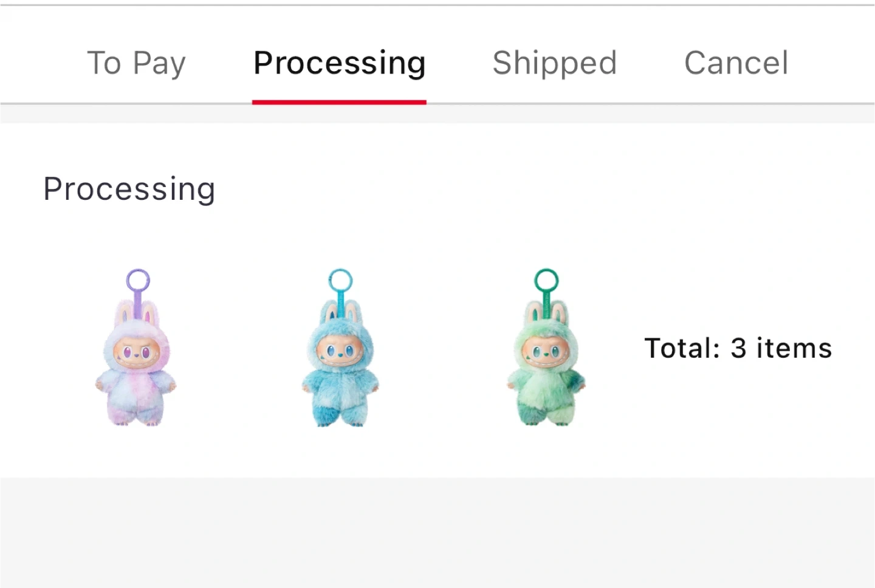Click the Processing order status label
This screenshot has width=875, height=588.
pos(129,189)
